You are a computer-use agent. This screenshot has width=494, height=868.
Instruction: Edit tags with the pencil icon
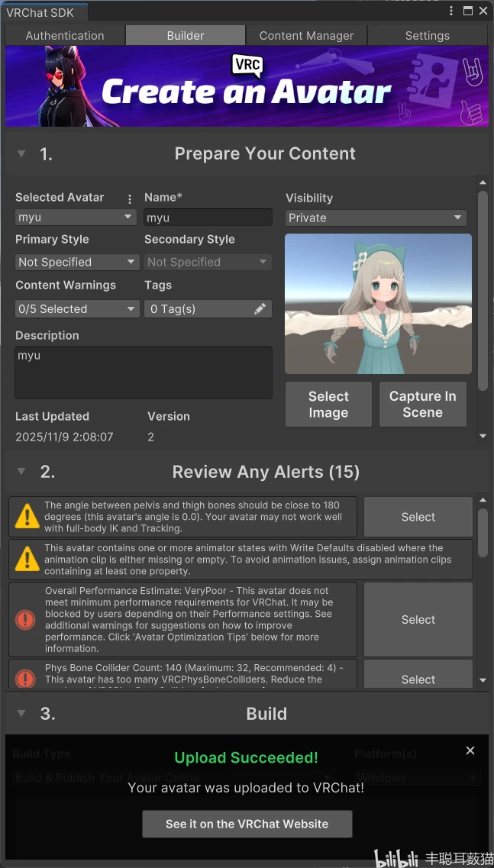260,309
